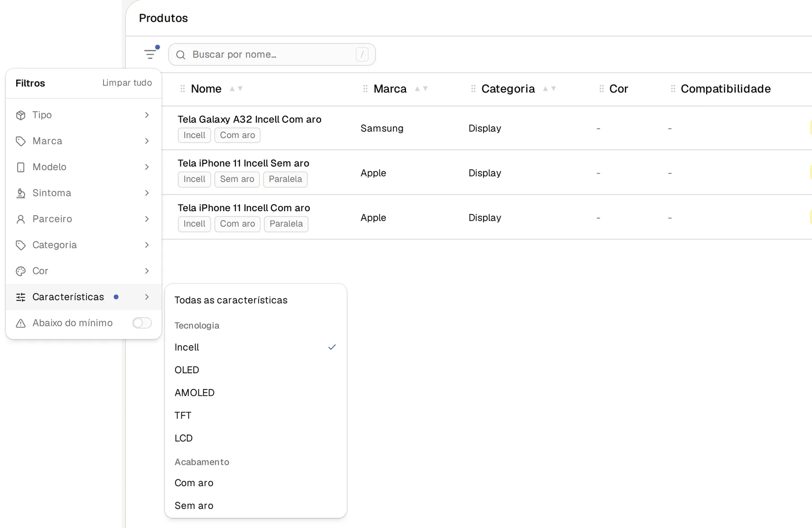Click the drag handle of the Marca column
The image size is (812, 528).
[365, 89]
